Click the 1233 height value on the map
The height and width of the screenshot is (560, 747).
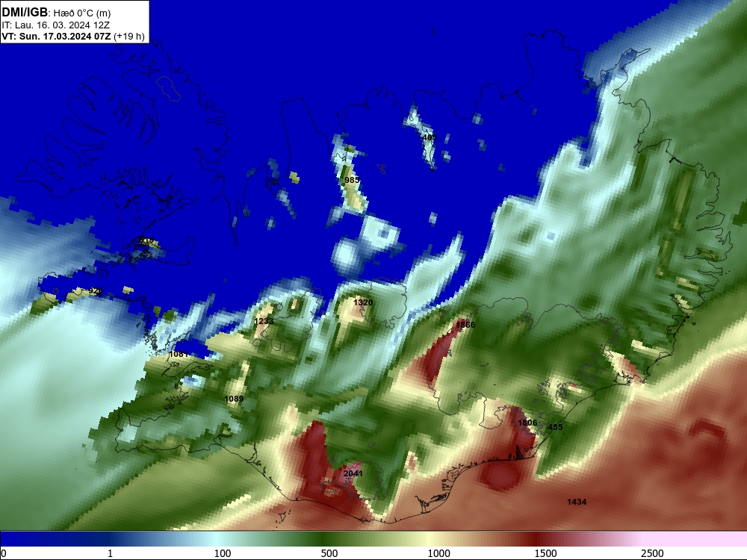(264, 321)
